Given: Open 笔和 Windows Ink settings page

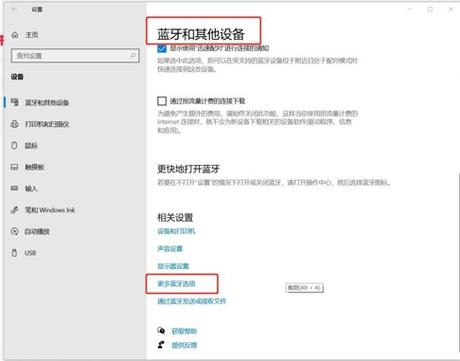Looking at the screenshot, I should click(x=43, y=210).
